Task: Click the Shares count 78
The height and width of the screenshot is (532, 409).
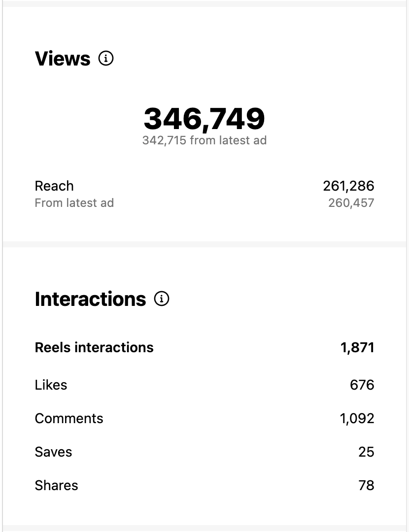Action: tap(366, 485)
